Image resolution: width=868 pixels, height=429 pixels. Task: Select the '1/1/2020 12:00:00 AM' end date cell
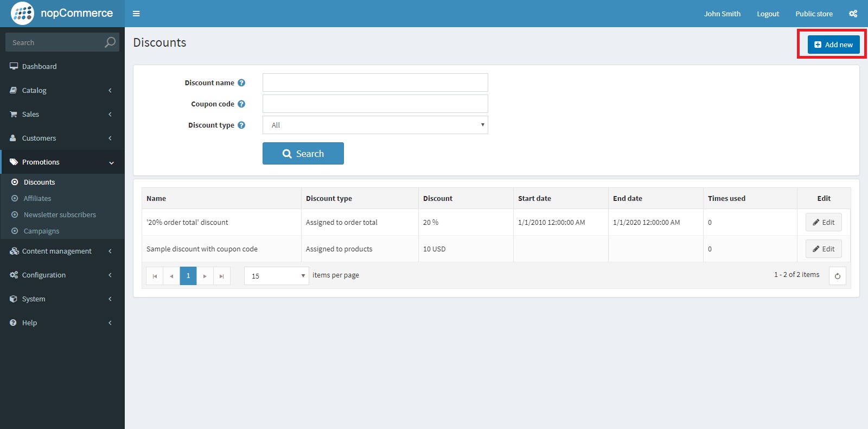pyautogui.click(x=656, y=222)
